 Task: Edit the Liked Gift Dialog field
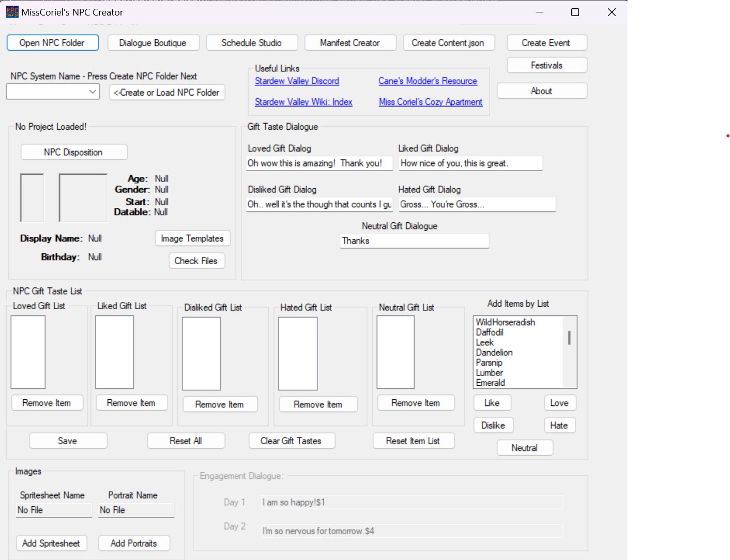(x=470, y=163)
